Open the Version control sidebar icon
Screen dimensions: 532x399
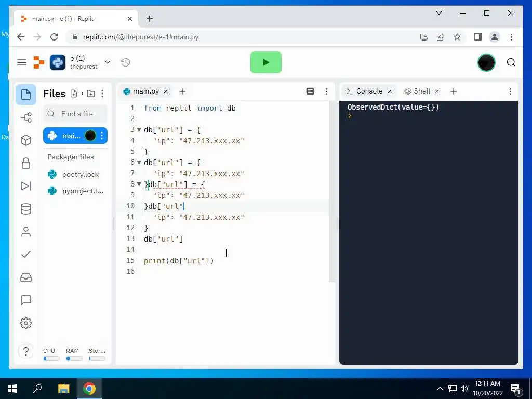(26, 117)
